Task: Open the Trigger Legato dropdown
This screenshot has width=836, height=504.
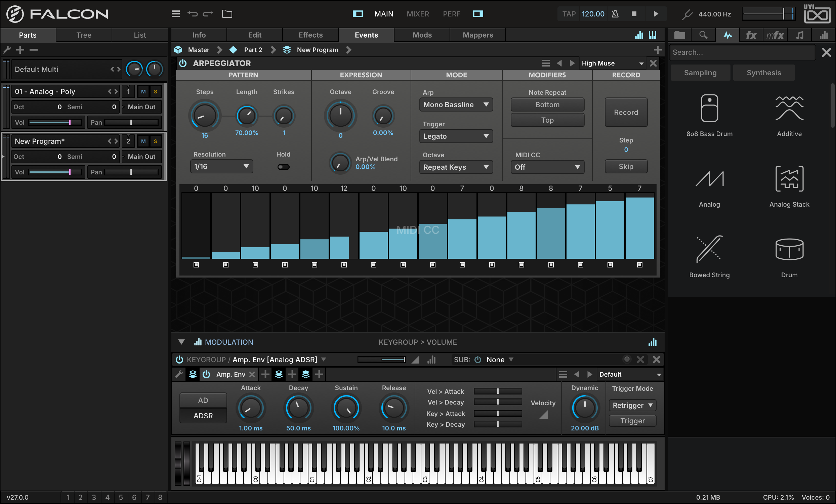Action: point(456,136)
